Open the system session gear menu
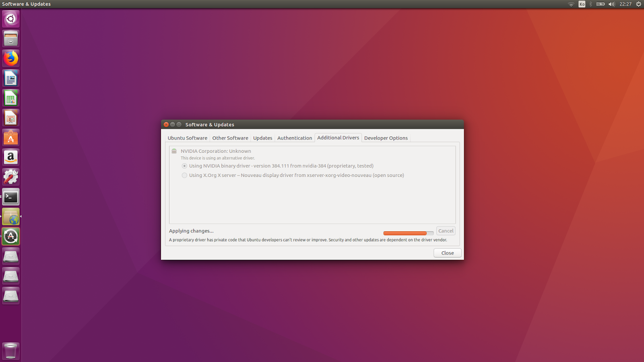This screenshot has height=362, width=644. click(x=638, y=4)
